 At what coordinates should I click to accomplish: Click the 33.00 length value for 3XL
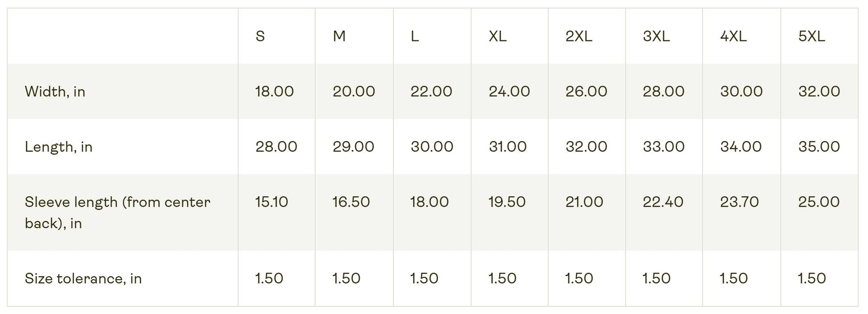[x=663, y=147]
